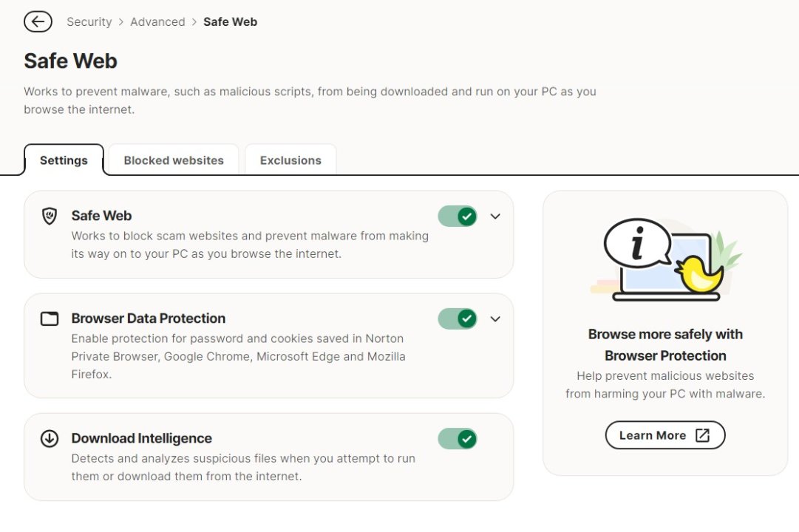
Task: Click the Browser Data Protection title
Action: (148, 318)
